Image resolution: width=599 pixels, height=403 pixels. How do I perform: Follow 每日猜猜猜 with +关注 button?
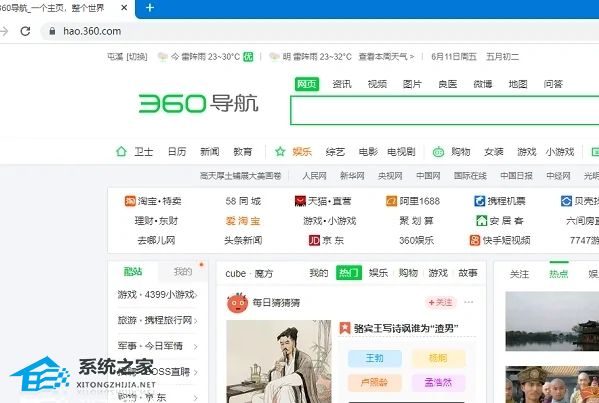coord(441,303)
